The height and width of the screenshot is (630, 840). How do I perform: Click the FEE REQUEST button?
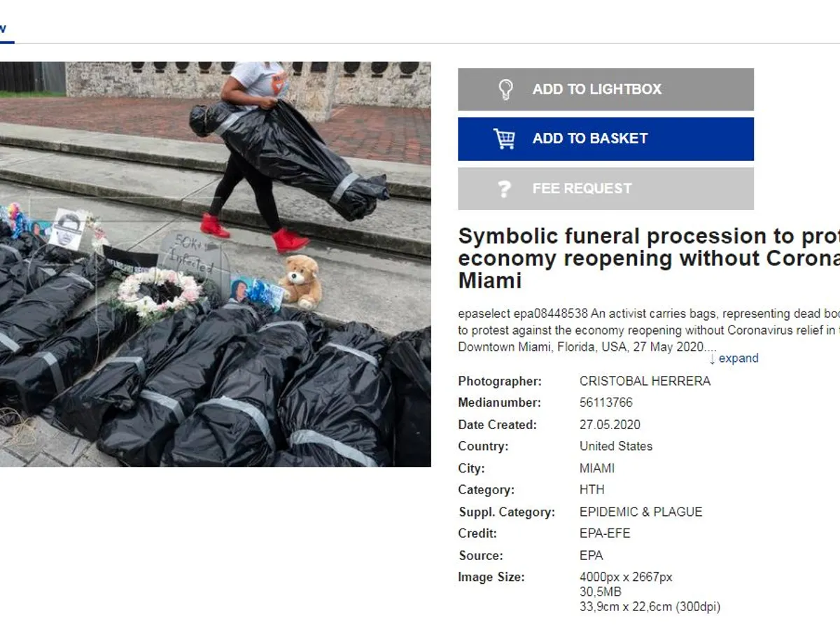point(605,188)
